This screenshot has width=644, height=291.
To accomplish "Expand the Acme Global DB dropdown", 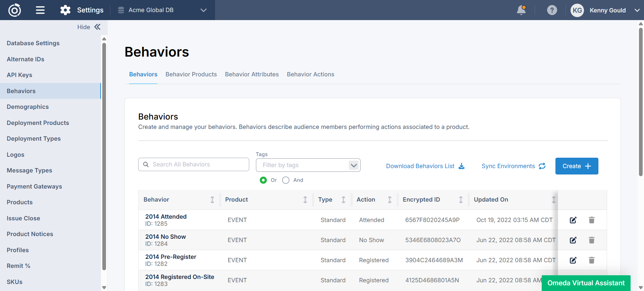I will [x=203, y=10].
